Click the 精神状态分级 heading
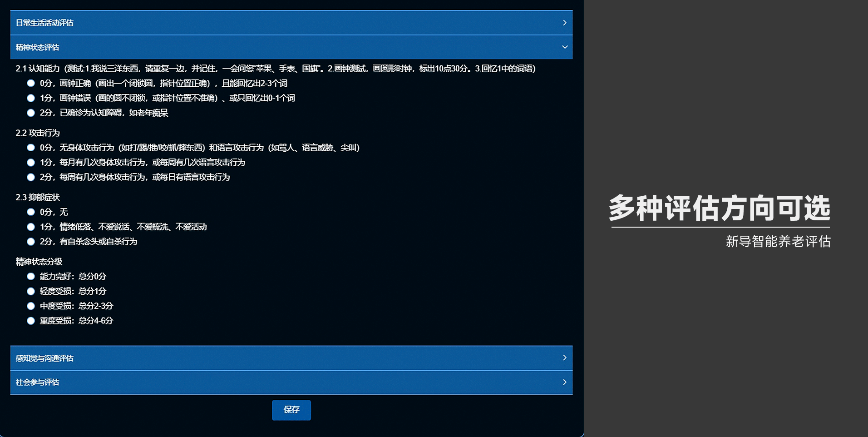 click(x=39, y=262)
